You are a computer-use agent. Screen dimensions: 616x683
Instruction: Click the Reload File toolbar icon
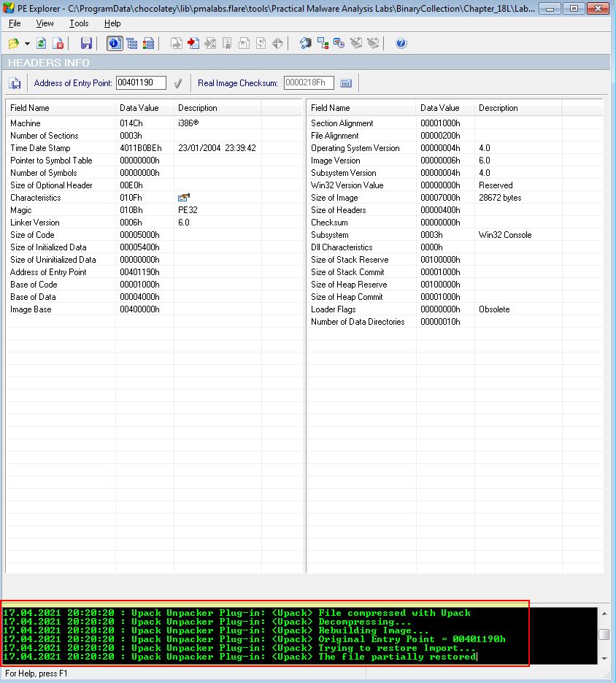pos(42,44)
